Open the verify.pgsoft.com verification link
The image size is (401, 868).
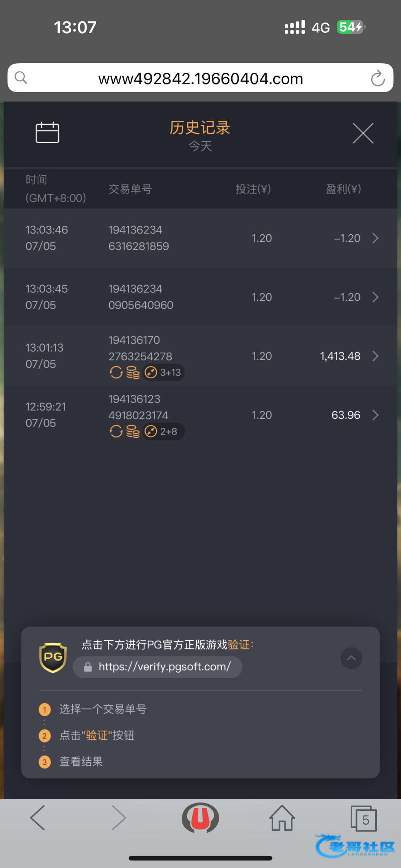[x=157, y=667]
